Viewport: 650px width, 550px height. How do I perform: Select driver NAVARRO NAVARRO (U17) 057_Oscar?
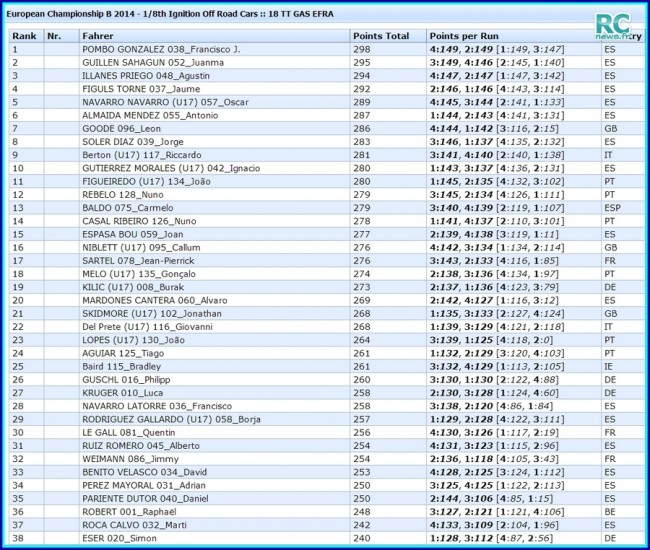pyautogui.click(x=165, y=102)
